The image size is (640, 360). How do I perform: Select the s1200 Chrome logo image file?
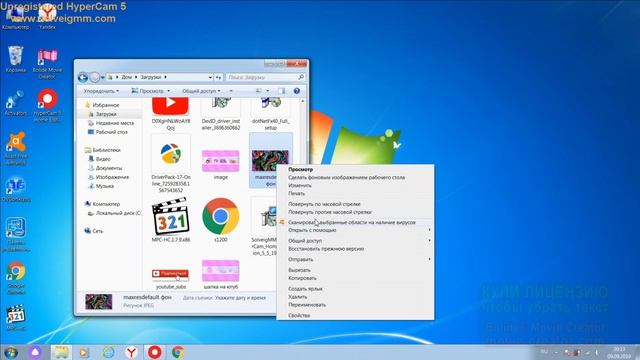click(x=220, y=220)
